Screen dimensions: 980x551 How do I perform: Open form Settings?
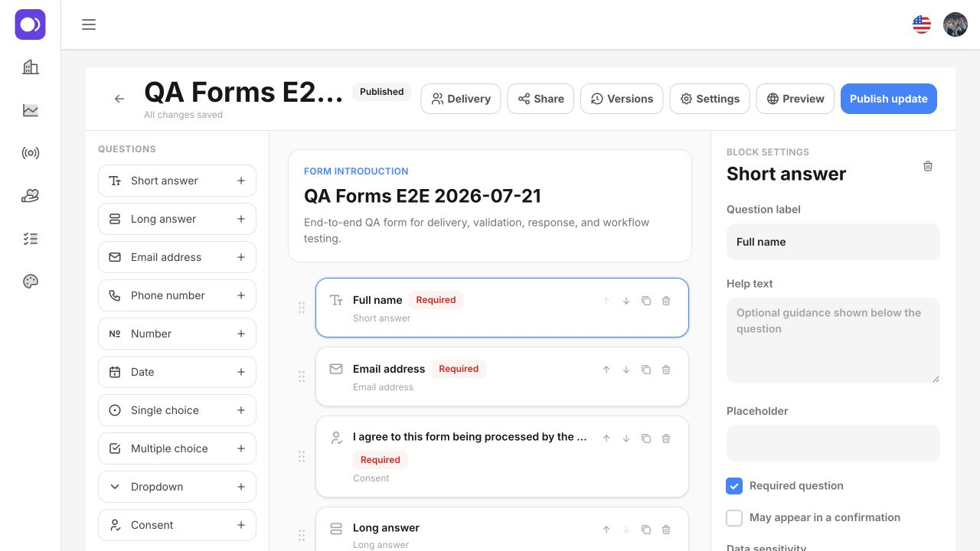tap(710, 99)
